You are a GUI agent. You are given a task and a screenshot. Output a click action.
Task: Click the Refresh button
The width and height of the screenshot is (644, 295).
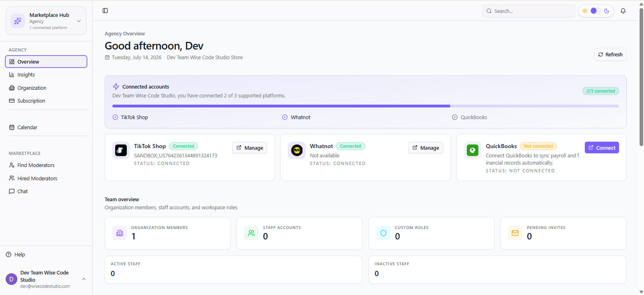(610, 54)
